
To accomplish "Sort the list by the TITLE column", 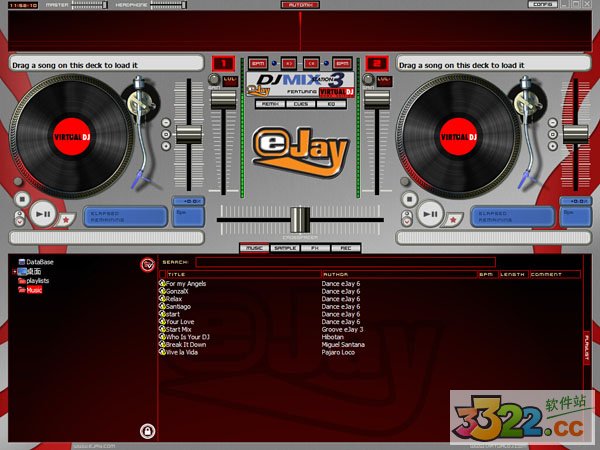I will pyautogui.click(x=244, y=274).
